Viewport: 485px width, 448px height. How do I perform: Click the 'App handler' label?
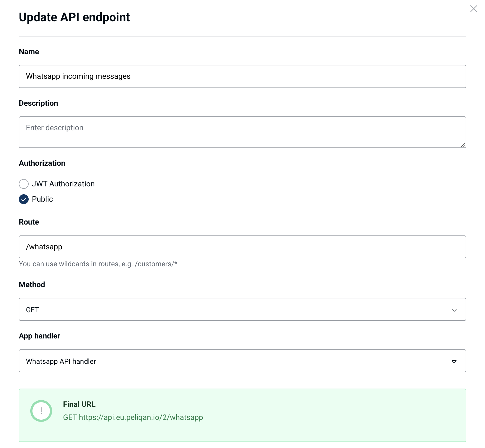point(39,336)
